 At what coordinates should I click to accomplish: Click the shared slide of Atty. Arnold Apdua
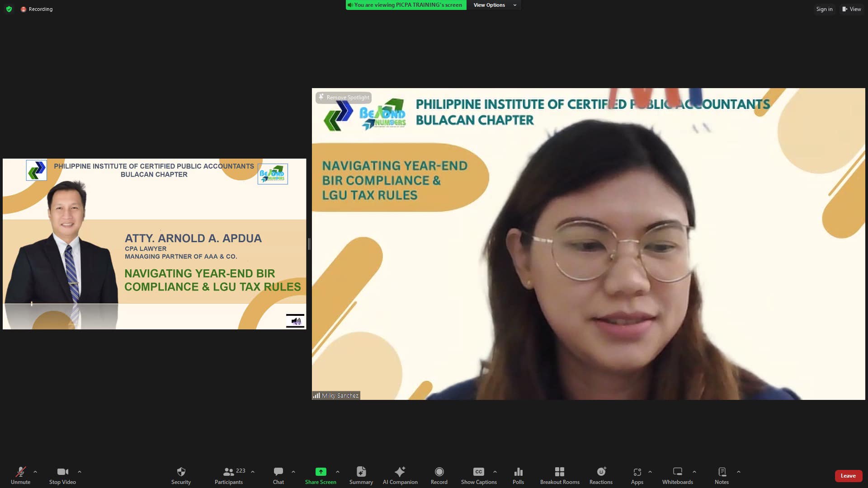click(x=155, y=244)
